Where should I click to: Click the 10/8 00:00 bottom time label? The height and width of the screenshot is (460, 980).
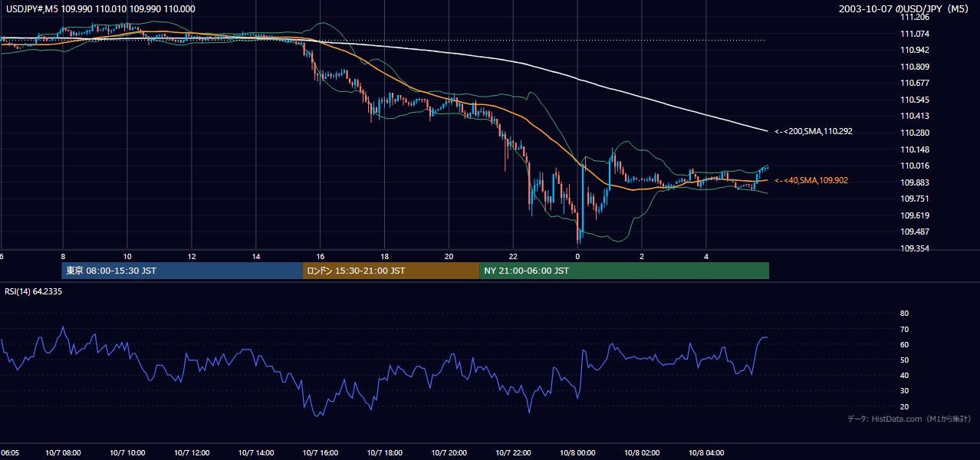click(x=578, y=453)
